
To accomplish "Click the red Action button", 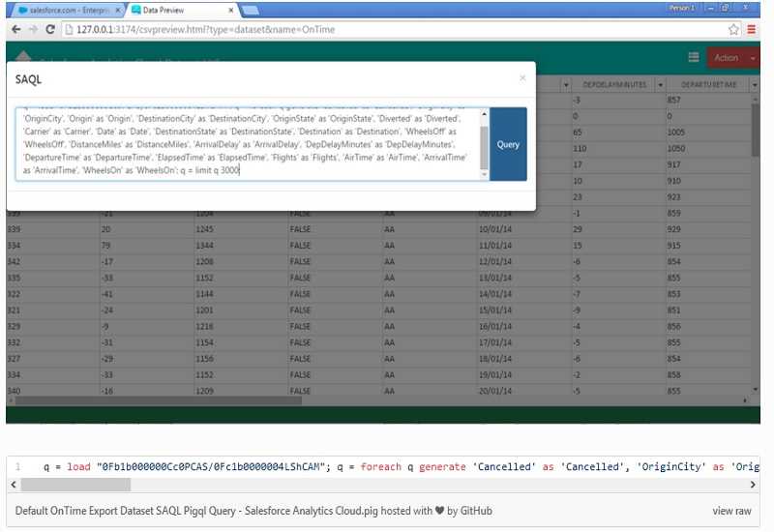I will [727, 58].
